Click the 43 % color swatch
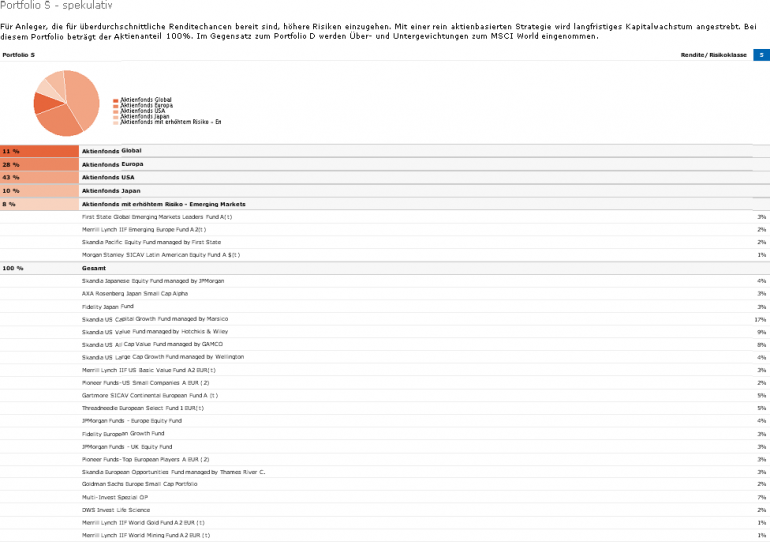770x542 pixels. tap(39, 178)
